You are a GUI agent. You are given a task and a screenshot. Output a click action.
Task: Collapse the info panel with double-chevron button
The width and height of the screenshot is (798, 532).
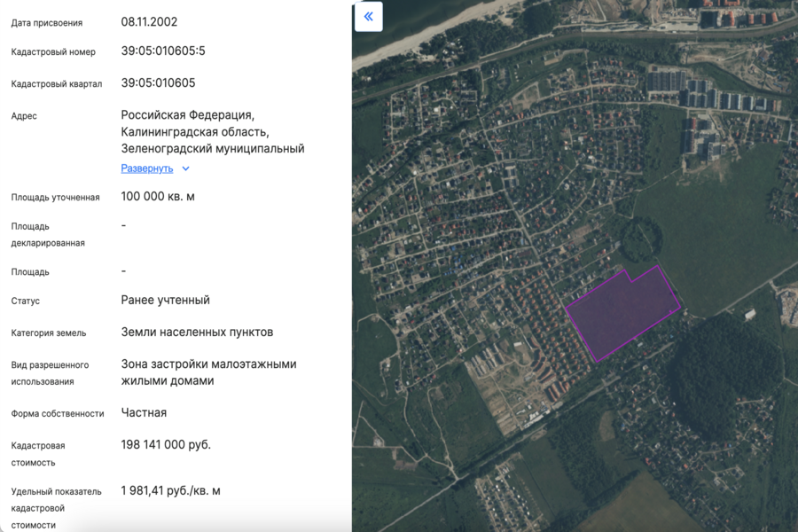pos(368,17)
